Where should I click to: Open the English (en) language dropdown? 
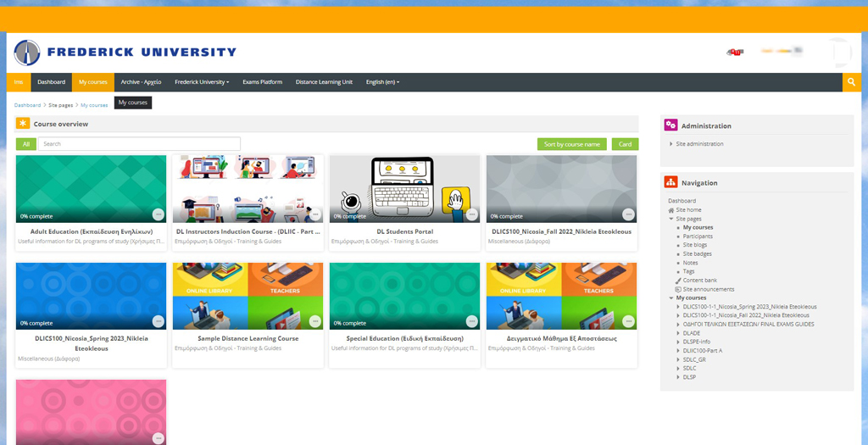(x=382, y=82)
